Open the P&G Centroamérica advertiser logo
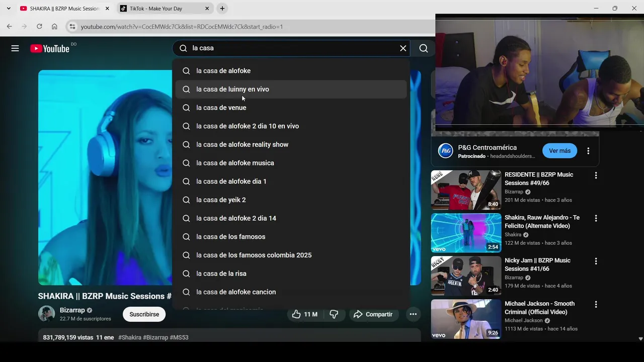Viewport: 644px width, 362px height. (x=445, y=151)
